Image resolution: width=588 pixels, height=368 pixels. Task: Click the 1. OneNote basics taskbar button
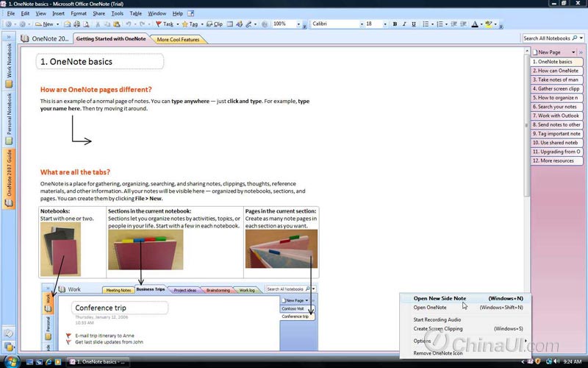[98, 362]
